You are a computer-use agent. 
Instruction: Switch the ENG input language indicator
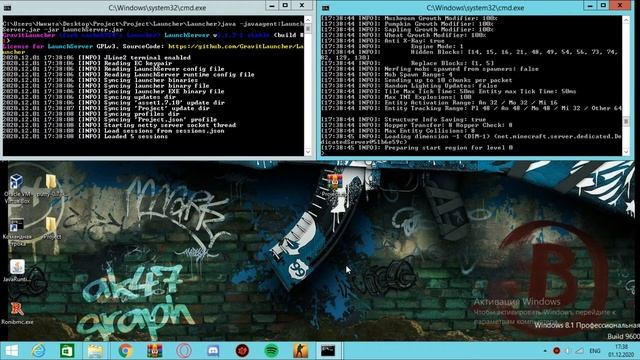595,351
